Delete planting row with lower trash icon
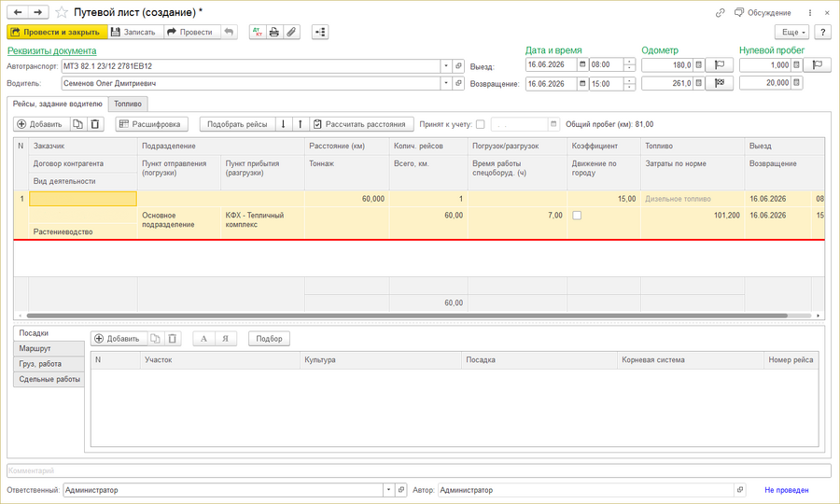This screenshot has height=504, width=840. pyautogui.click(x=172, y=339)
